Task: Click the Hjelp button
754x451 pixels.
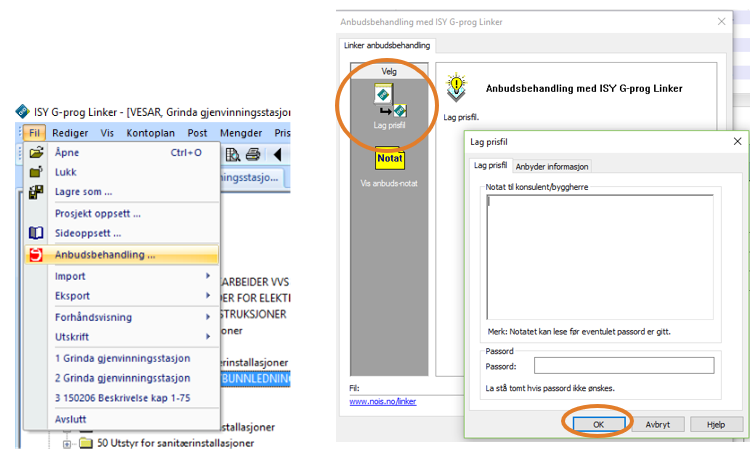Action: click(x=716, y=424)
